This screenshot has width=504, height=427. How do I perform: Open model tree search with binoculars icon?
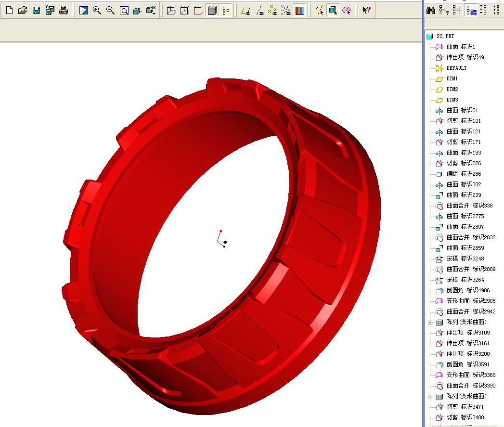pyautogui.click(x=431, y=11)
